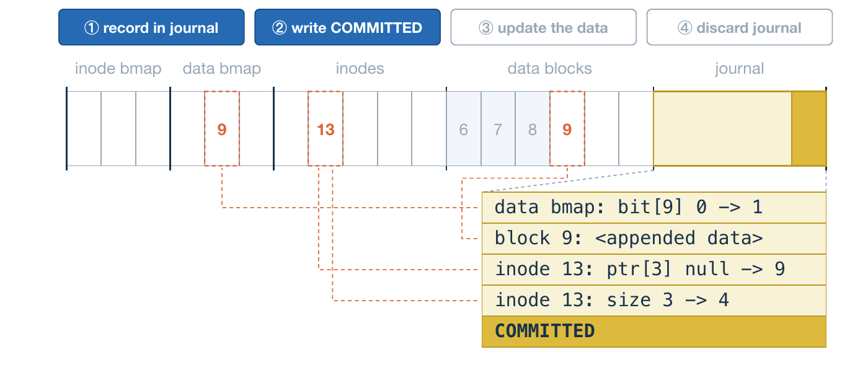Viewport: 868px width, 375px height.
Task: Click the first empty inode bmap cell
Action: coord(84,129)
